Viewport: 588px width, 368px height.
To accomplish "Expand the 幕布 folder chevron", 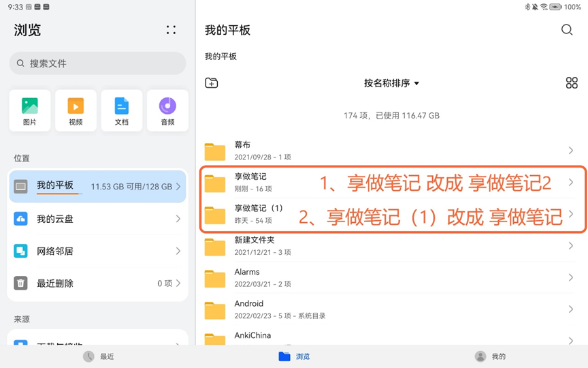I will click(570, 151).
